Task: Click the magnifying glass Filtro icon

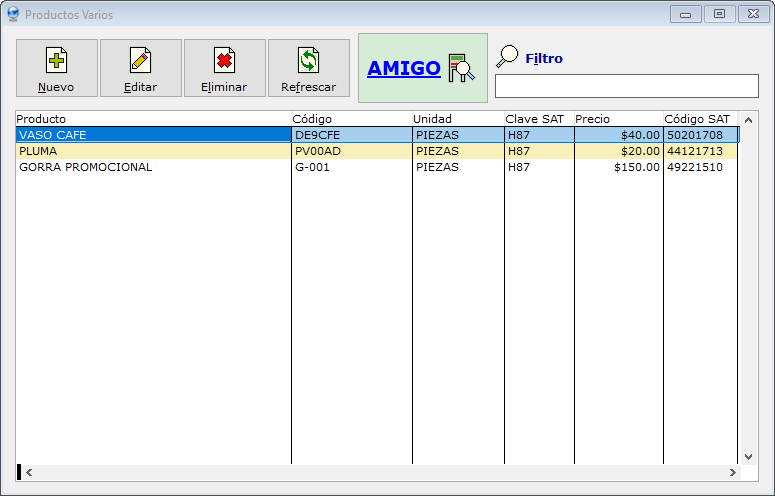Action: click(508, 56)
